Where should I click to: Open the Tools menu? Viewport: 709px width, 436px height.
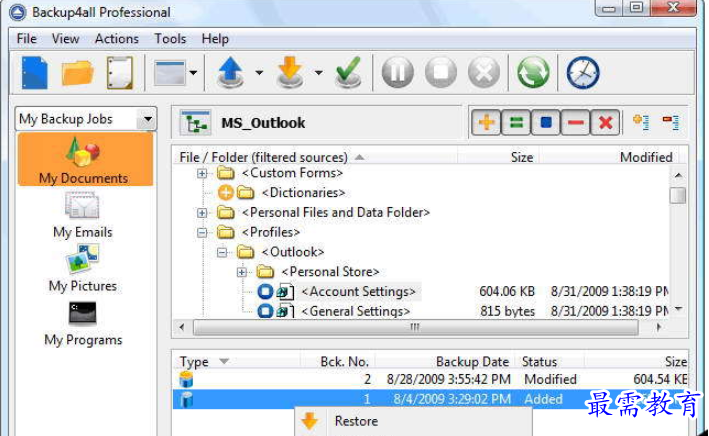pos(170,39)
